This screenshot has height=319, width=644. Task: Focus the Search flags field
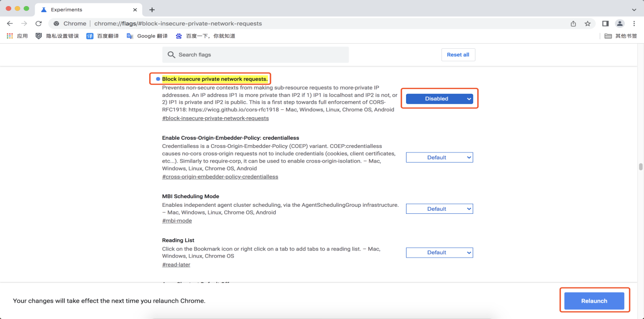pyautogui.click(x=255, y=55)
